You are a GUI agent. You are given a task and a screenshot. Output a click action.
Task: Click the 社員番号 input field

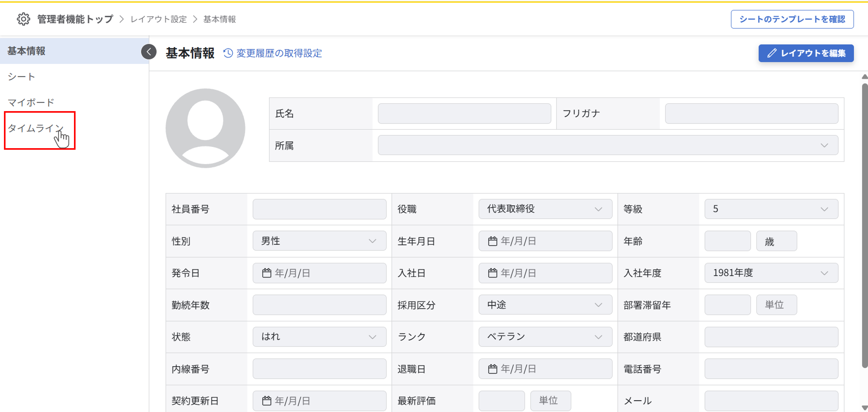319,209
